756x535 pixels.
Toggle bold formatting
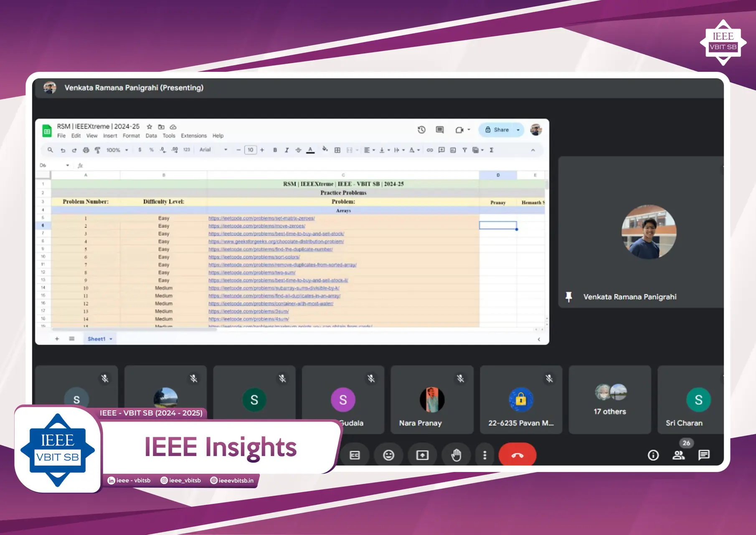274,150
